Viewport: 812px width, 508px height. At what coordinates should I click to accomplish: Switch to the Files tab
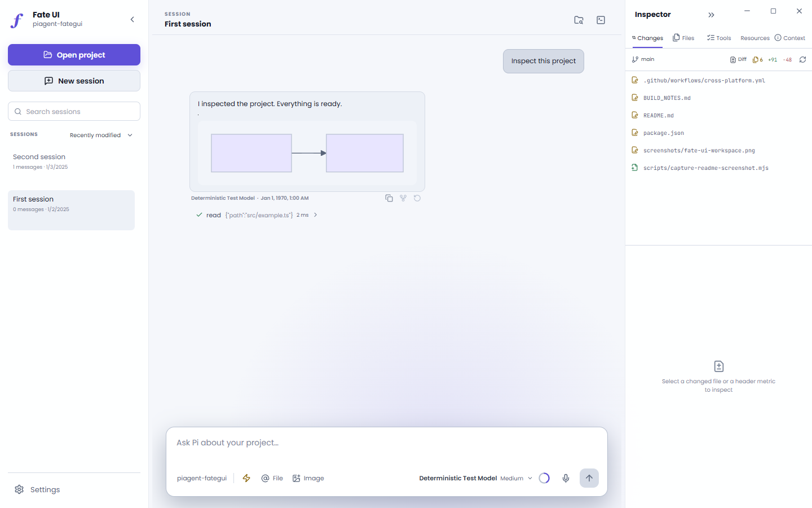tap(683, 38)
